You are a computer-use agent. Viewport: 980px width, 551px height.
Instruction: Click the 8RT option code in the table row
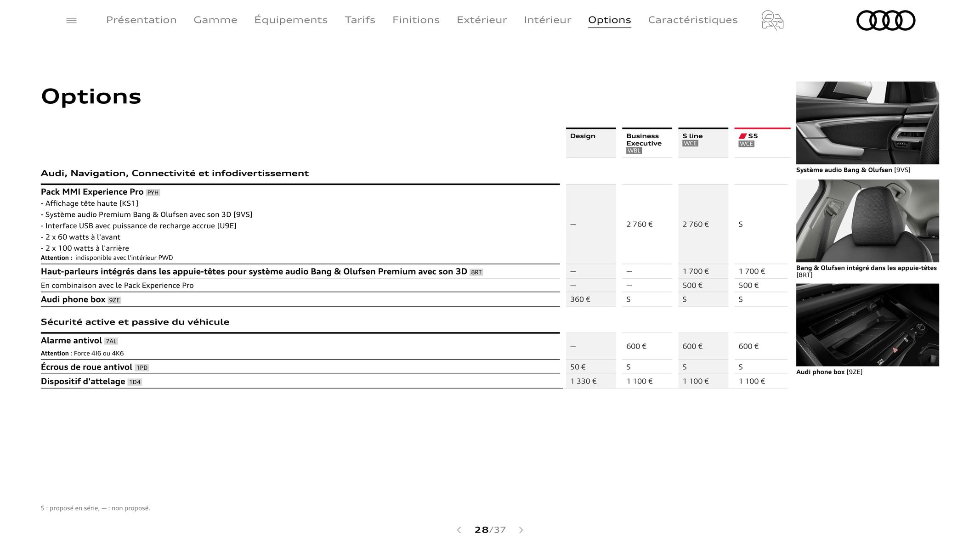pyautogui.click(x=476, y=272)
